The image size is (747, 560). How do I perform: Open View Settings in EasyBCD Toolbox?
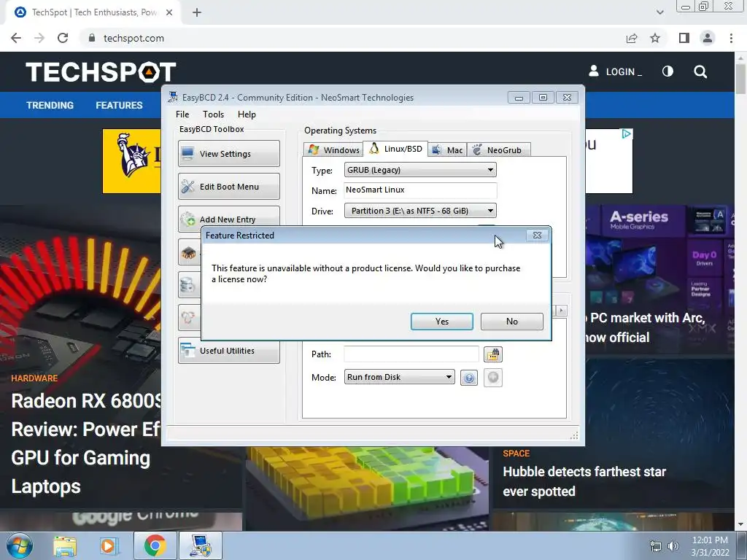pyautogui.click(x=228, y=153)
